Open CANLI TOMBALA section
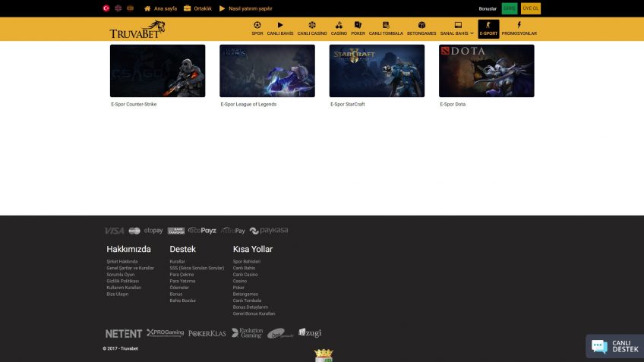This screenshot has width=644, height=362. tap(386, 29)
